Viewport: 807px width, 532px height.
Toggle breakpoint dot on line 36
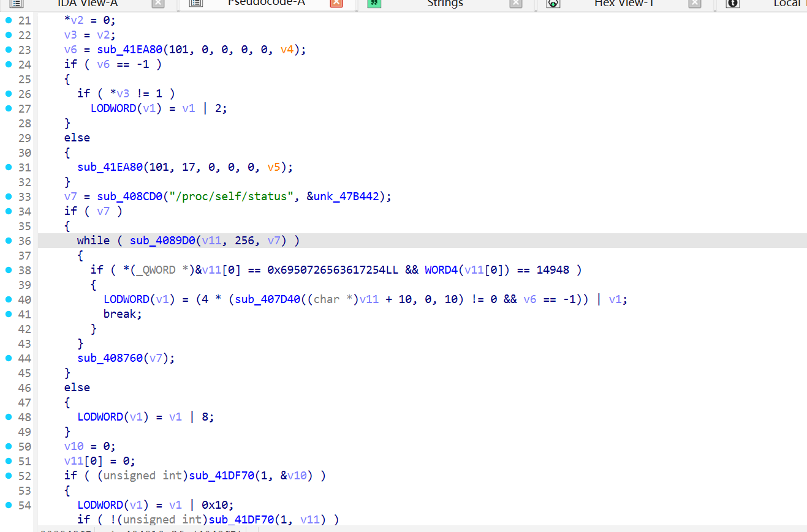(x=9, y=241)
